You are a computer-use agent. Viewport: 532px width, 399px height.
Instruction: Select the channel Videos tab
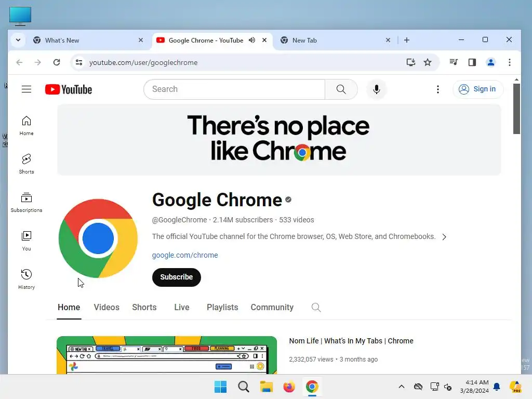coord(107,308)
